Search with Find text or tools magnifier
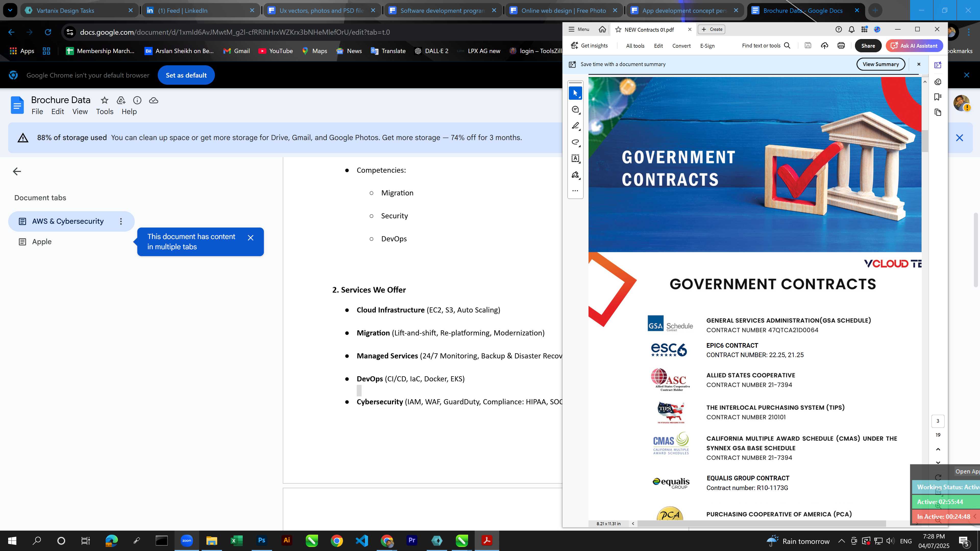Screen dimensions: 980x551 [x=788, y=46]
